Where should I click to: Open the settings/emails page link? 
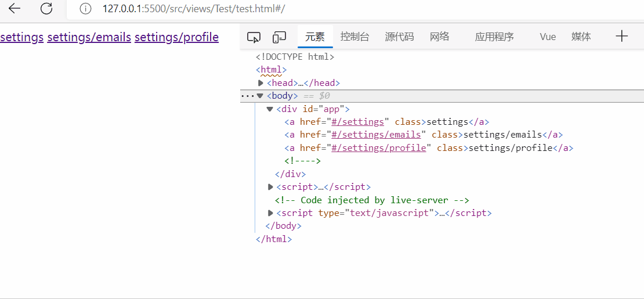[x=89, y=37]
